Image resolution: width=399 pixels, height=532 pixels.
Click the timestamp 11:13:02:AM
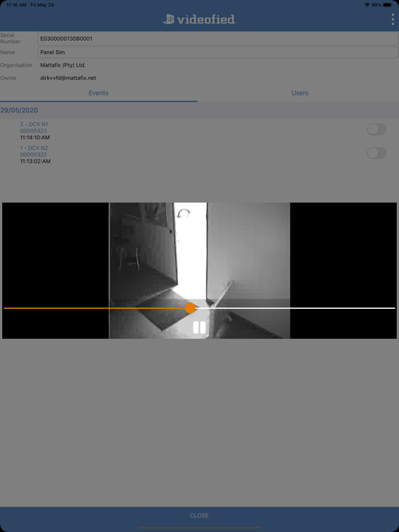35,161
